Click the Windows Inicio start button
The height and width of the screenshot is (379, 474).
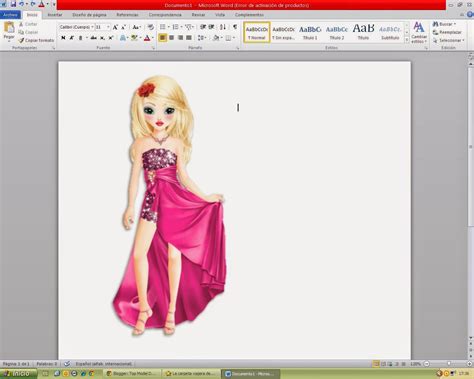pos(19,374)
